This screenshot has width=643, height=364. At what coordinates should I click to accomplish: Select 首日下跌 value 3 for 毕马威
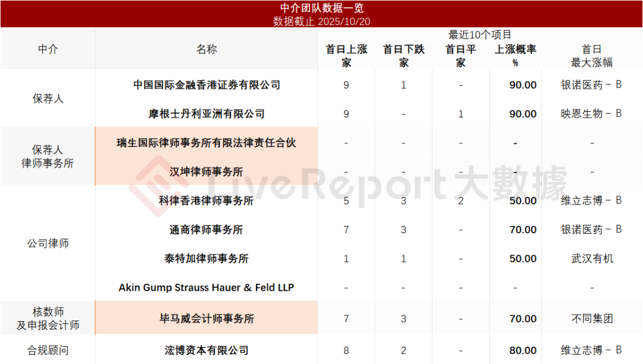click(x=404, y=319)
